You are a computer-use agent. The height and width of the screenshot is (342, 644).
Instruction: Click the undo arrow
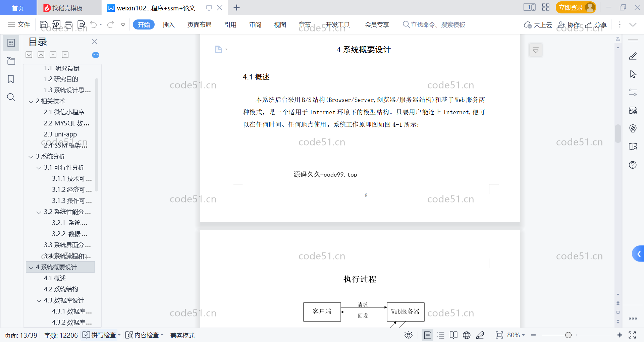(x=94, y=24)
